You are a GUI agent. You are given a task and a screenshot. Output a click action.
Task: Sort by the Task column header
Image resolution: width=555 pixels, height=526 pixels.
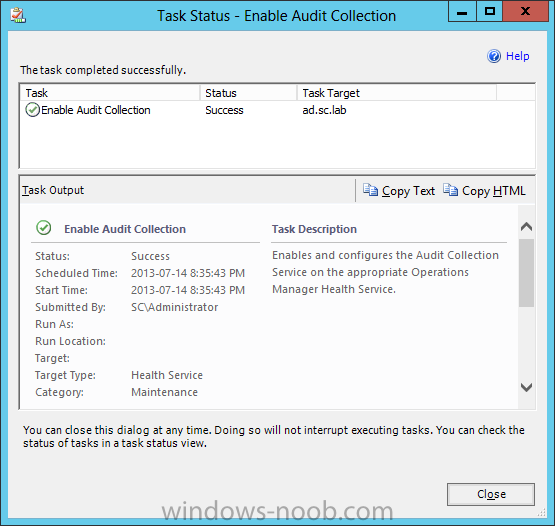[110, 93]
